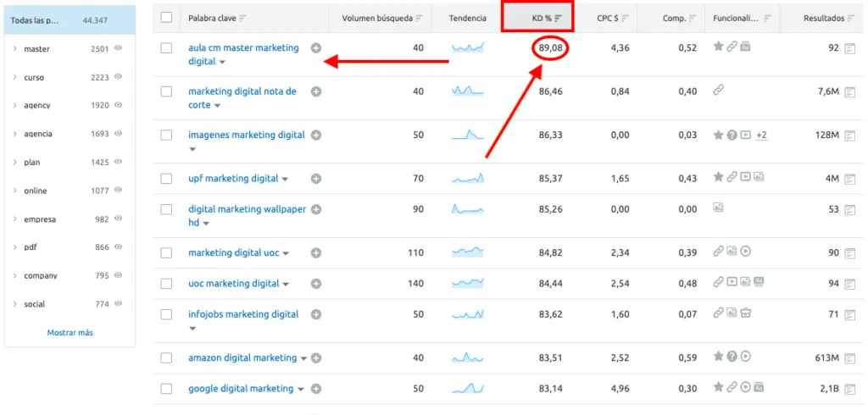Expand the 'curso' keyword group
This screenshot has width=868, height=415.
(x=15, y=77)
